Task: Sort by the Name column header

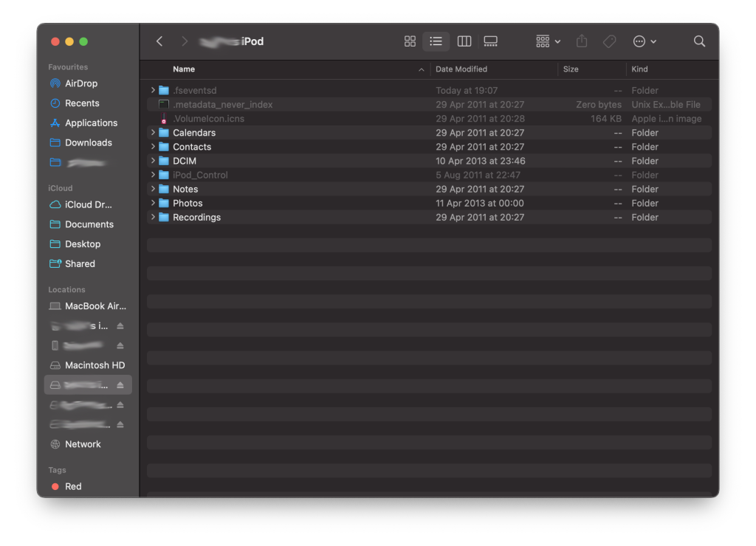Action: (x=184, y=69)
